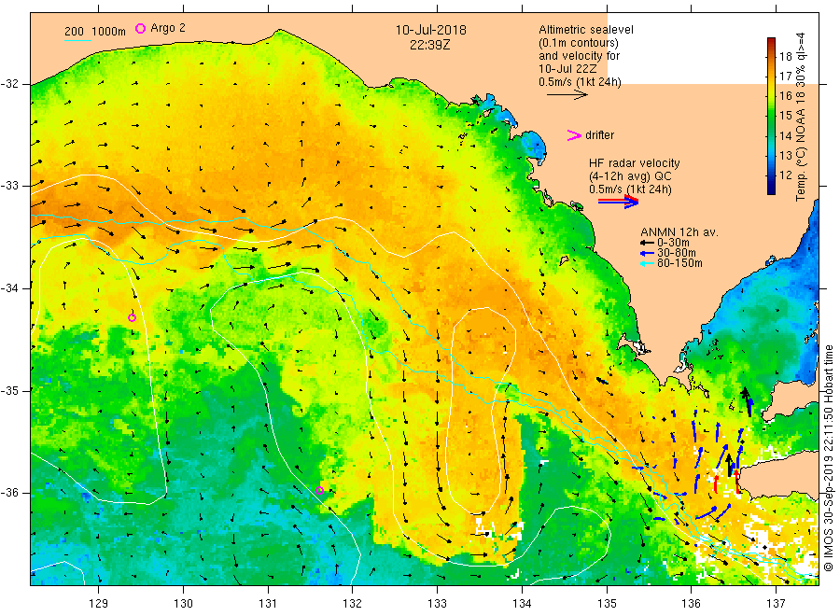Click the 'and velocity for' text

(579, 56)
